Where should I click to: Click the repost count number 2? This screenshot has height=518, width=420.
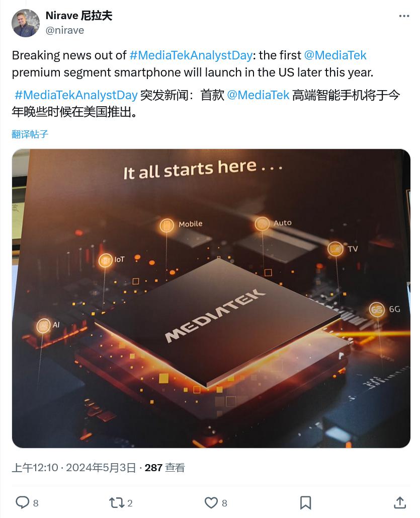pos(130,503)
